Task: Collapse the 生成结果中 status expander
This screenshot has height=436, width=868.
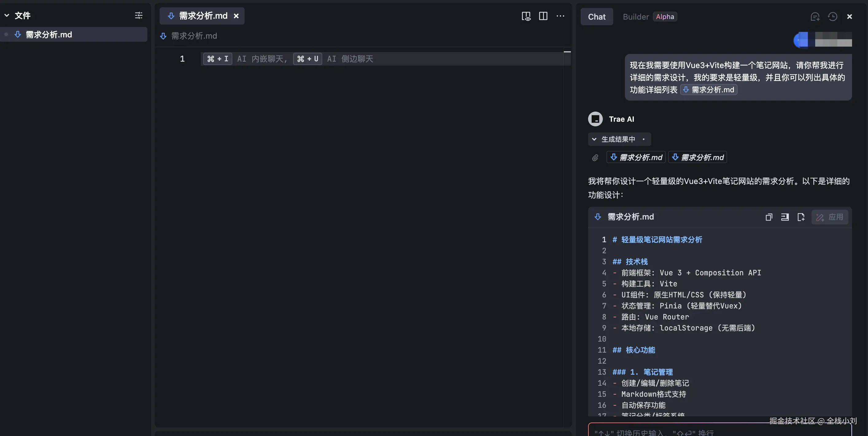Action: point(594,140)
